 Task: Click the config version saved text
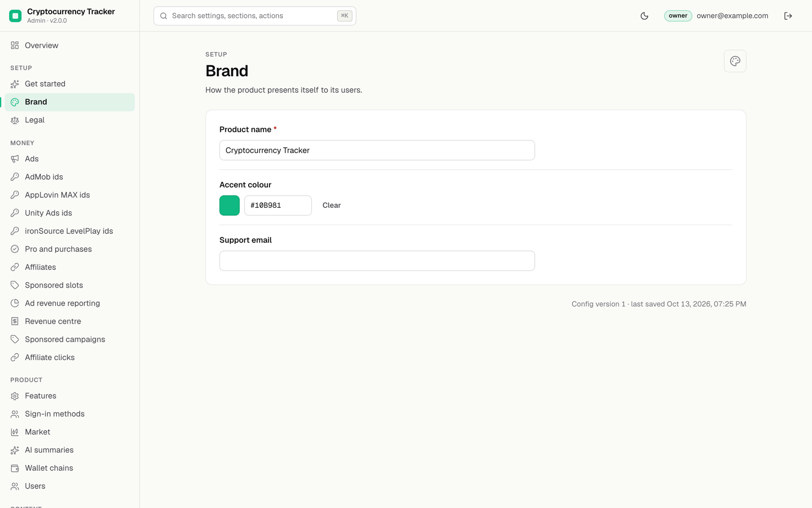pyautogui.click(x=659, y=304)
